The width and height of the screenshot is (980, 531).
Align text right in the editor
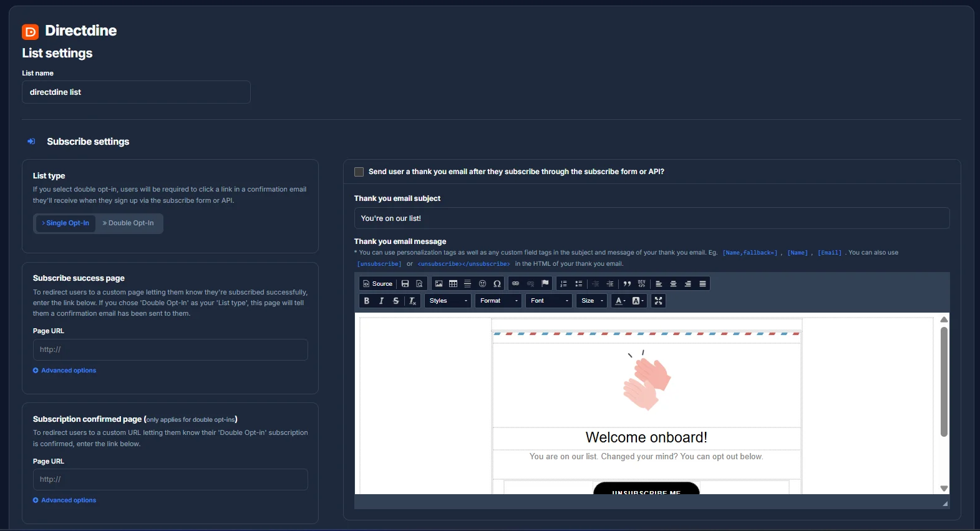coord(688,284)
